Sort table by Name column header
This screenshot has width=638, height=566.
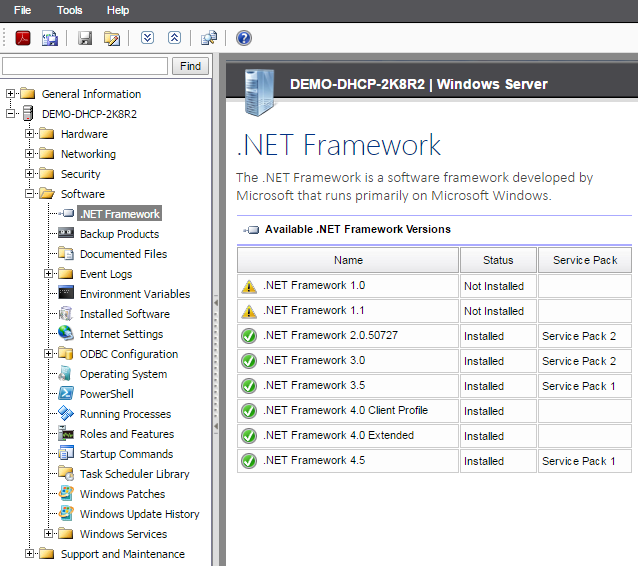348,260
